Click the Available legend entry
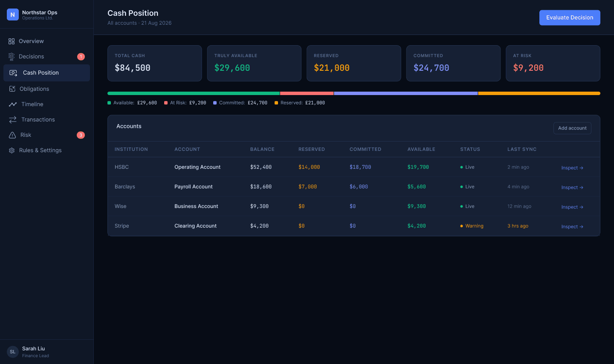The width and height of the screenshot is (614, 364). [132, 103]
